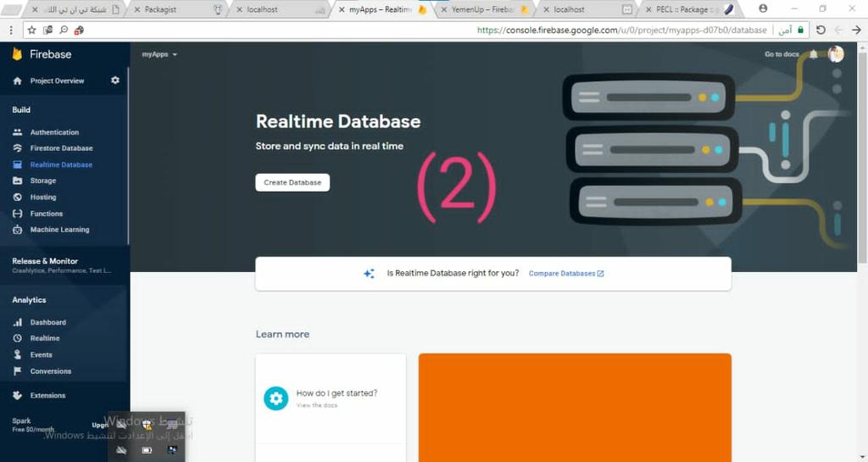Image resolution: width=868 pixels, height=462 pixels.
Task: Switch to localhost tab beside Packagist
Action: (x=280, y=9)
